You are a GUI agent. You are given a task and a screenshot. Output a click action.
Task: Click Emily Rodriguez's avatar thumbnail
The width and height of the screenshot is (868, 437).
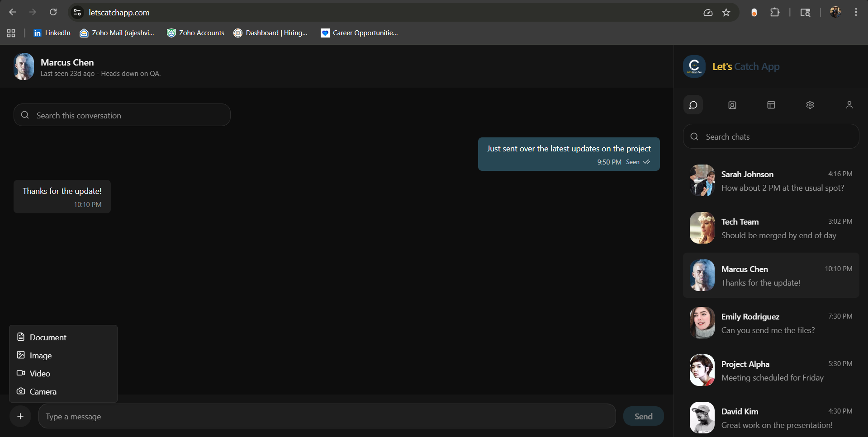(x=702, y=323)
